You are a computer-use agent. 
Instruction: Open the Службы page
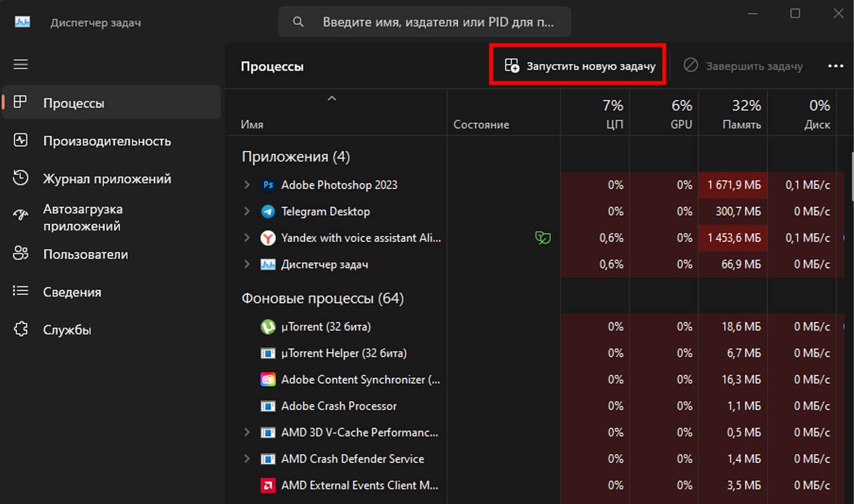(111, 329)
